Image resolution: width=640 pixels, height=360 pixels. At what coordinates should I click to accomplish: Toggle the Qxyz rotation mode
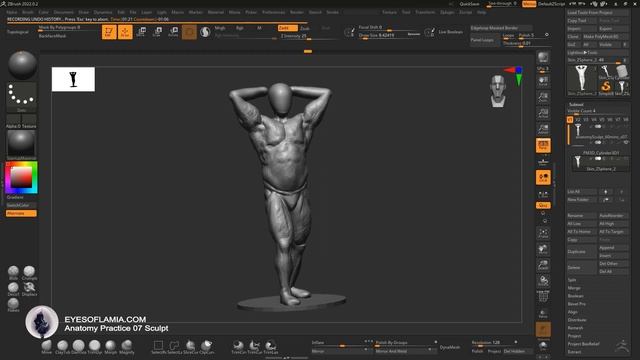tap(543, 205)
